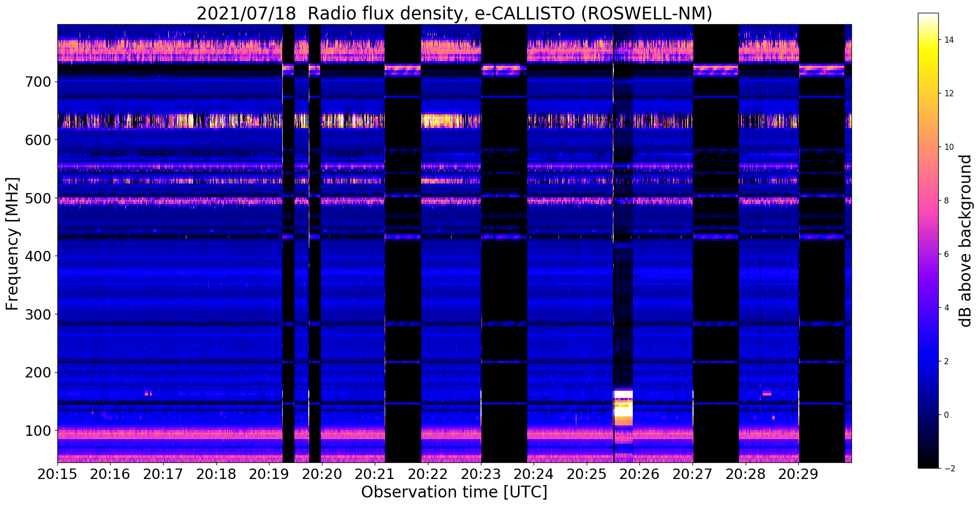Click the 500 MHz frequency tick label

pyautogui.click(x=38, y=198)
